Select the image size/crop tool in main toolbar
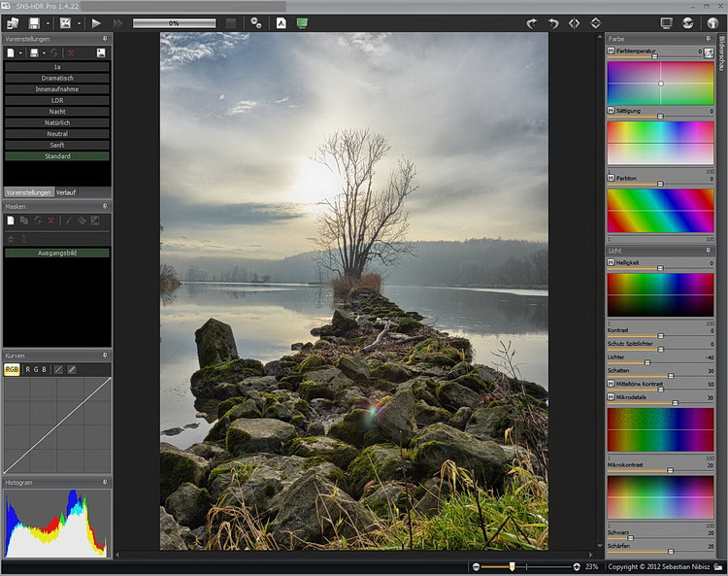 point(65,23)
